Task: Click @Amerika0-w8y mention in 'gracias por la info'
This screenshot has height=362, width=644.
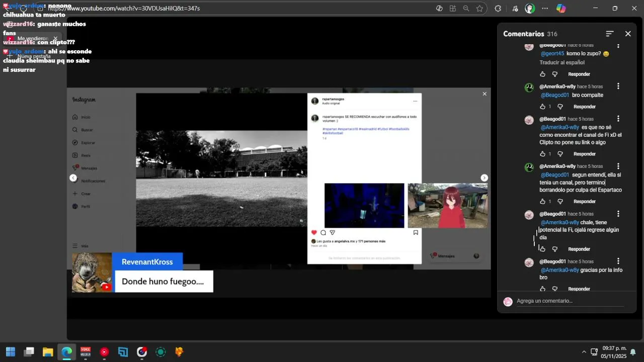Action: coord(559,270)
